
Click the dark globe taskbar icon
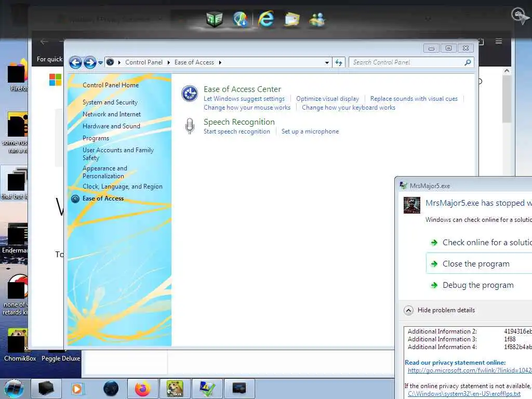pos(111,389)
